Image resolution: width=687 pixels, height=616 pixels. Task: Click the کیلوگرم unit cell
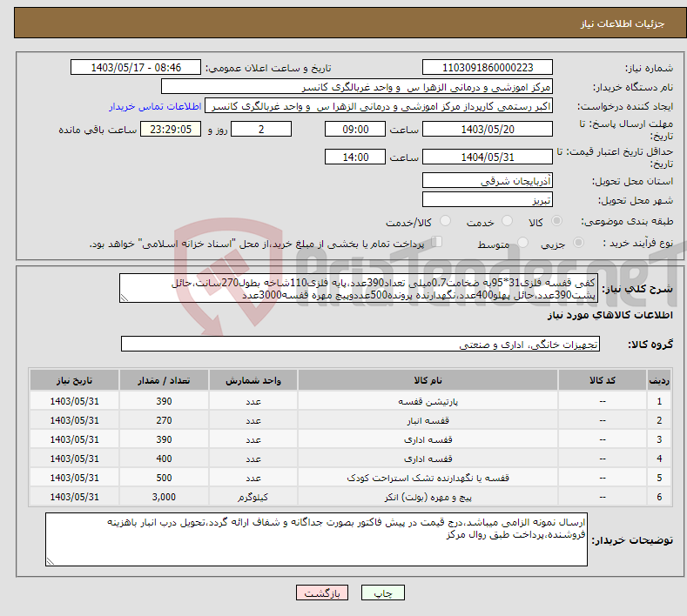point(253,497)
